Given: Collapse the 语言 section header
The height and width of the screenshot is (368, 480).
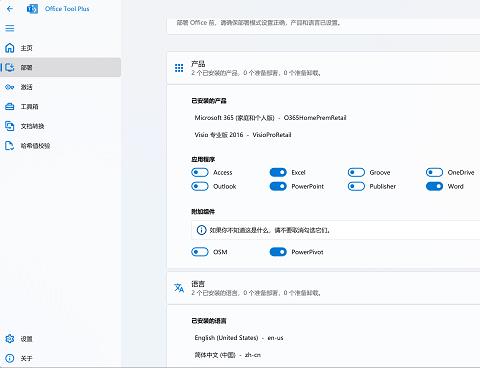Looking at the screenshot, I should click(323, 288).
